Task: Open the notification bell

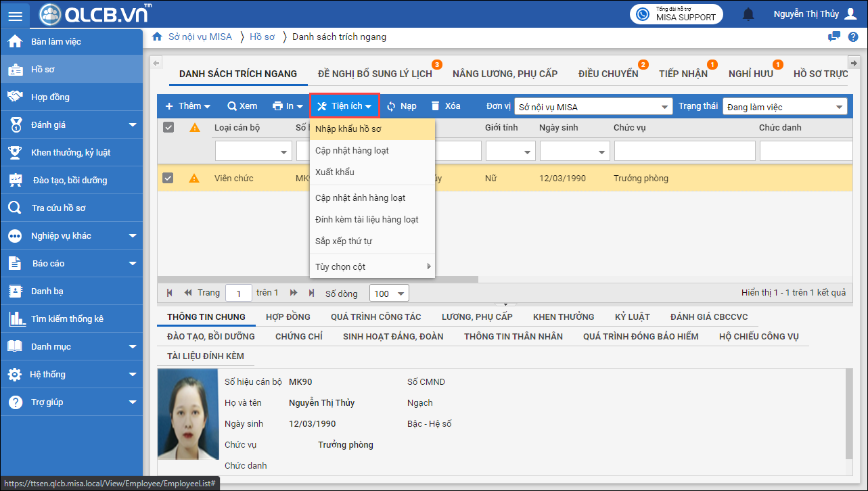Action: click(748, 14)
